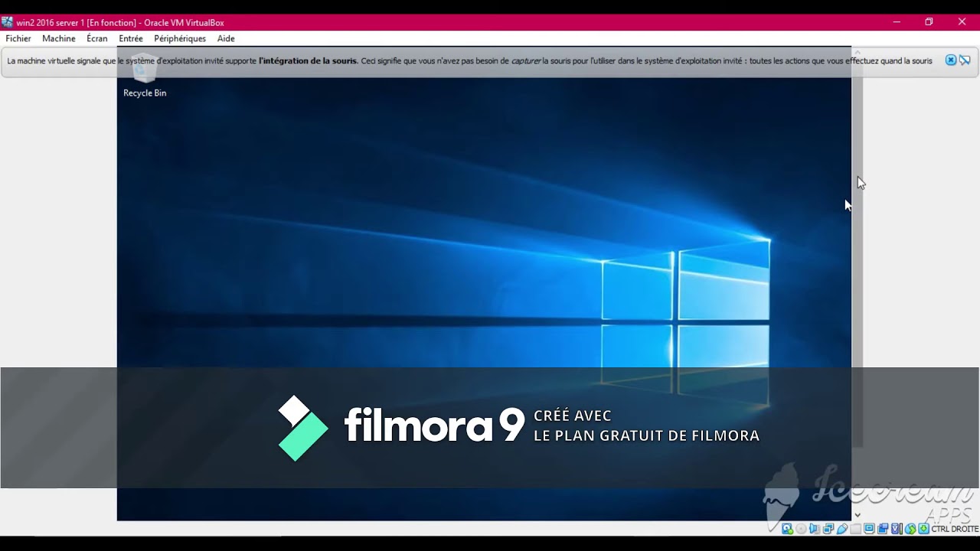Close the VirtualBox VM window
The width and height of the screenshot is (980, 551).
[962, 22]
